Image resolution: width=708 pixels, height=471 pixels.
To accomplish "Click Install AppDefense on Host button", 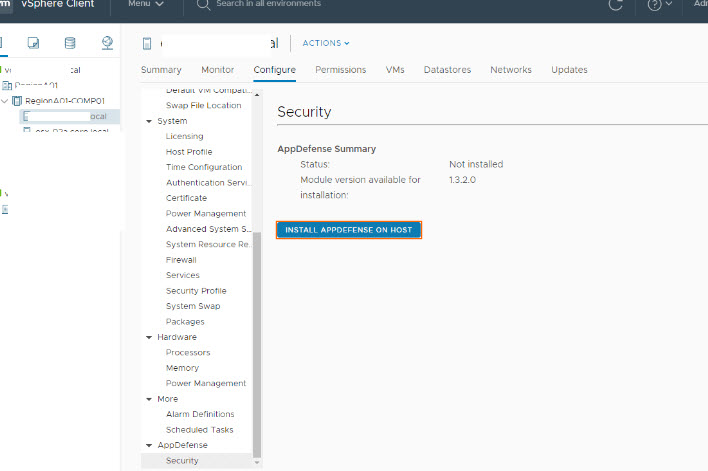I will pyautogui.click(x=348, y=230).
